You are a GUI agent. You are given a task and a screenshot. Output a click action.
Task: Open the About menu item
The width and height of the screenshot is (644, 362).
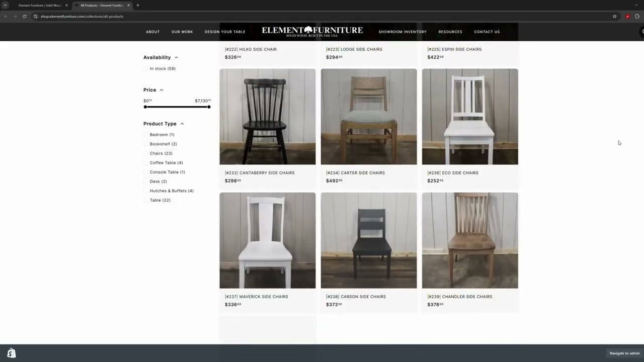pyautogui.click(x=152, y=32)
